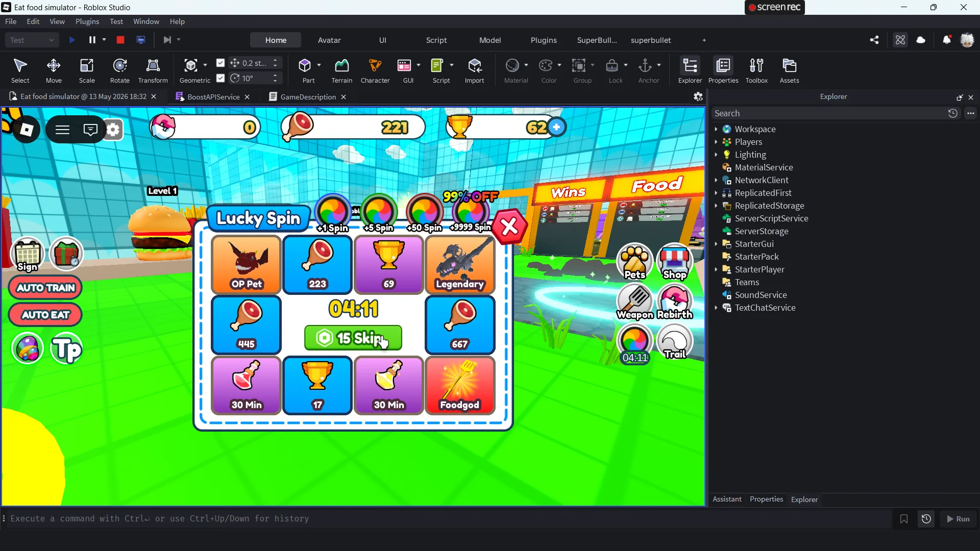
Task: Stop the running playtest
Action: pyautogui.click(x=120, y=40)
